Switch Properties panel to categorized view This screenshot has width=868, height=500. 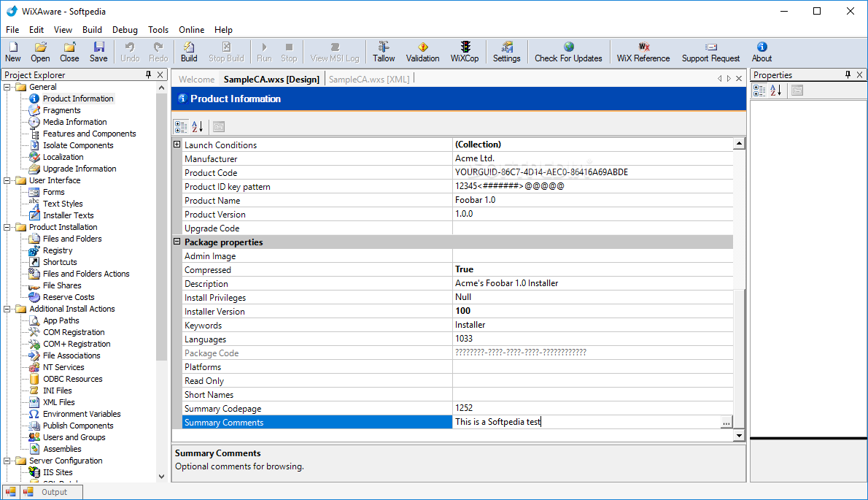point(759,91)
